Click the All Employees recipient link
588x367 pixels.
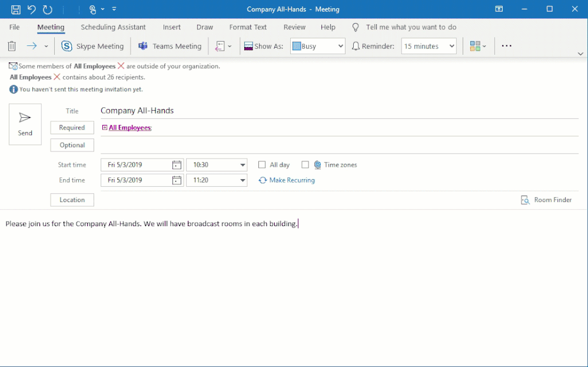pos(129,128)
